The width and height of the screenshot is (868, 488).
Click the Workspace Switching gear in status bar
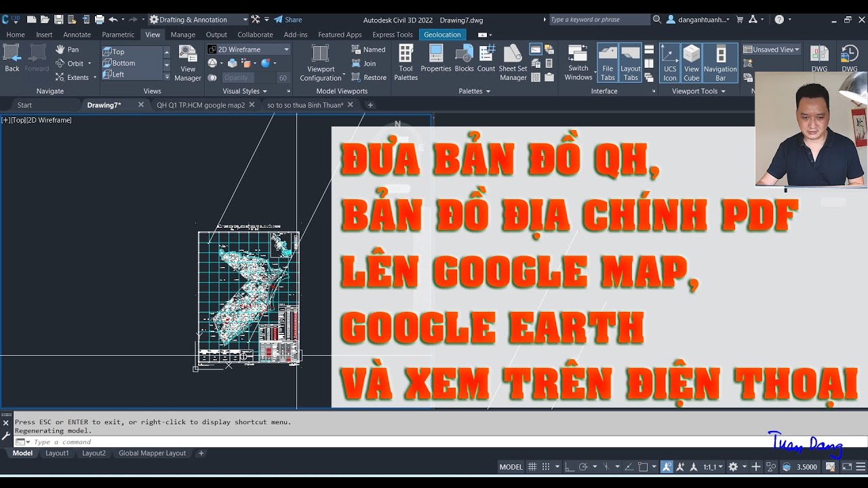click(x=733, y=467)
